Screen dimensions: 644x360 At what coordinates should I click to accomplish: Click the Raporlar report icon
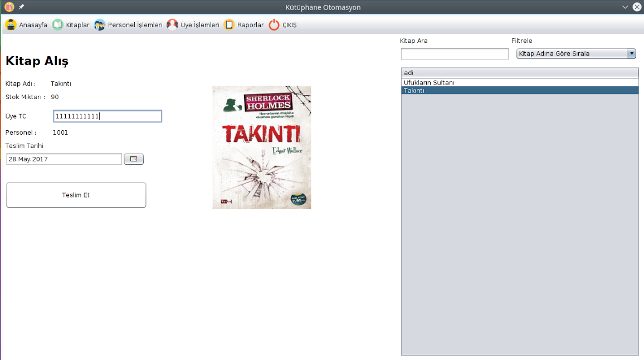coord(229,24)
